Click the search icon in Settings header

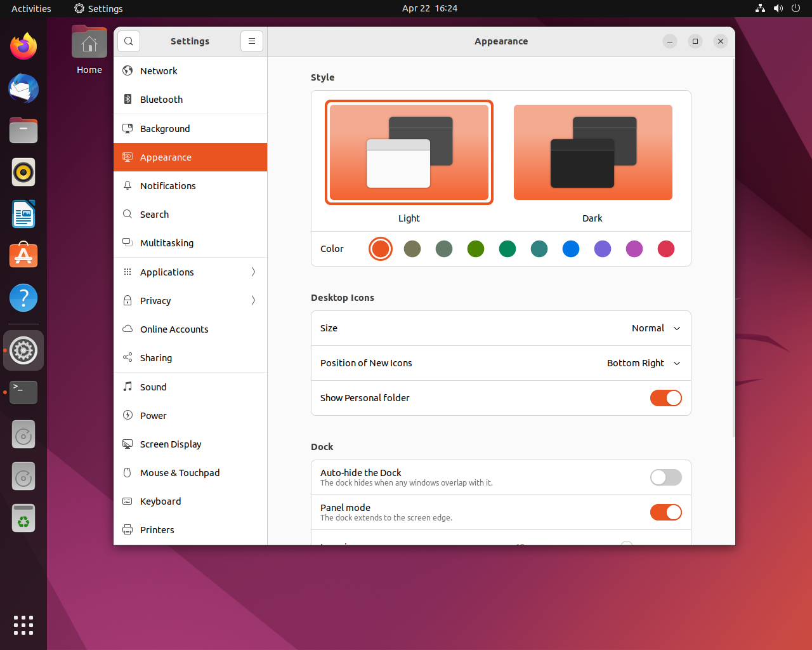coord(128,41)
